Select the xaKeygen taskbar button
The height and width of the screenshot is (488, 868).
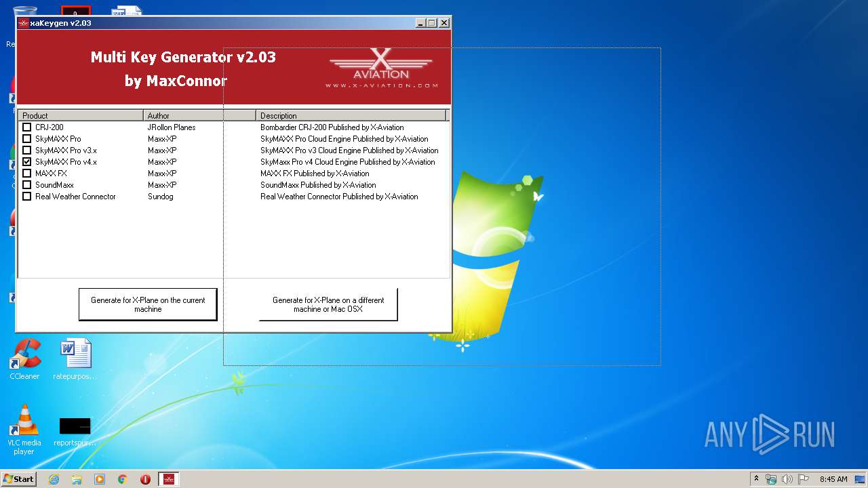(x=169, y=479)
